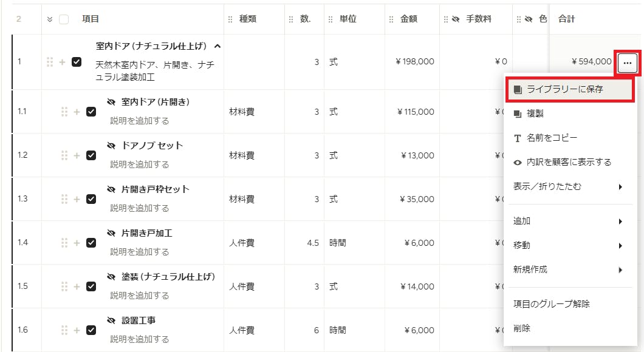Click the drag handle on row 1
Image resolution: width=644 pixels, height=352 pixels.
[x=50, y=62]
